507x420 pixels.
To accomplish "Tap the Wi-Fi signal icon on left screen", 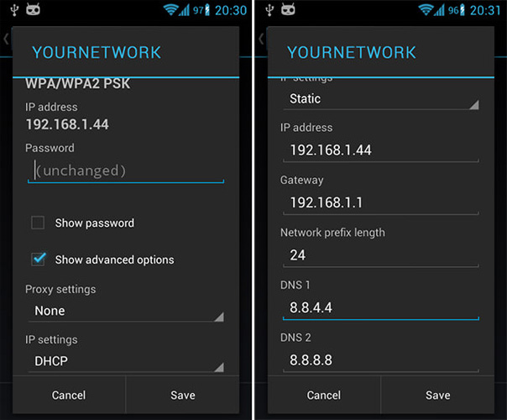I will [x=170, y=10].
